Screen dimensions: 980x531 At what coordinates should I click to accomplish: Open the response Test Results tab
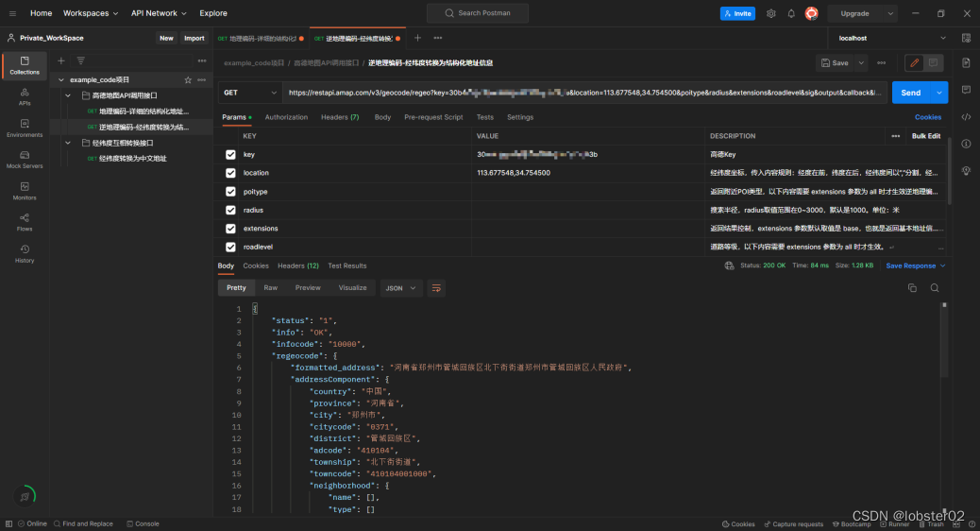346,265
